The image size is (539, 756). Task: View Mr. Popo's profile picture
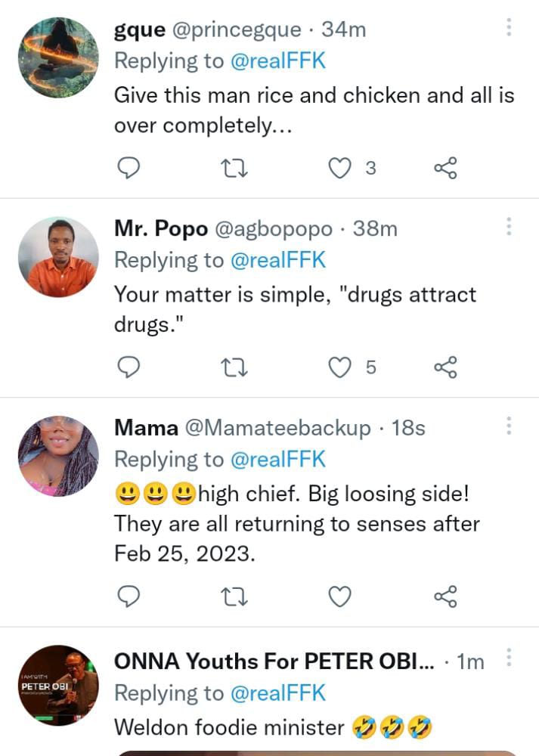click(58, 257)
